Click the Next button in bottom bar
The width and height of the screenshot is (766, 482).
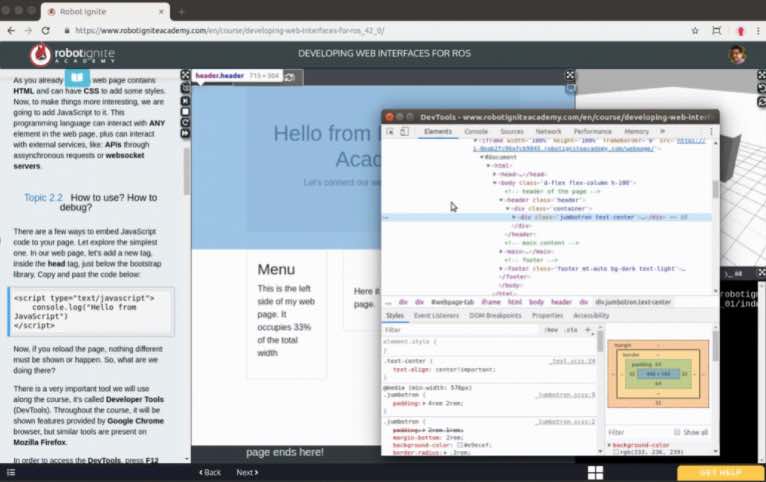[247, 472]
